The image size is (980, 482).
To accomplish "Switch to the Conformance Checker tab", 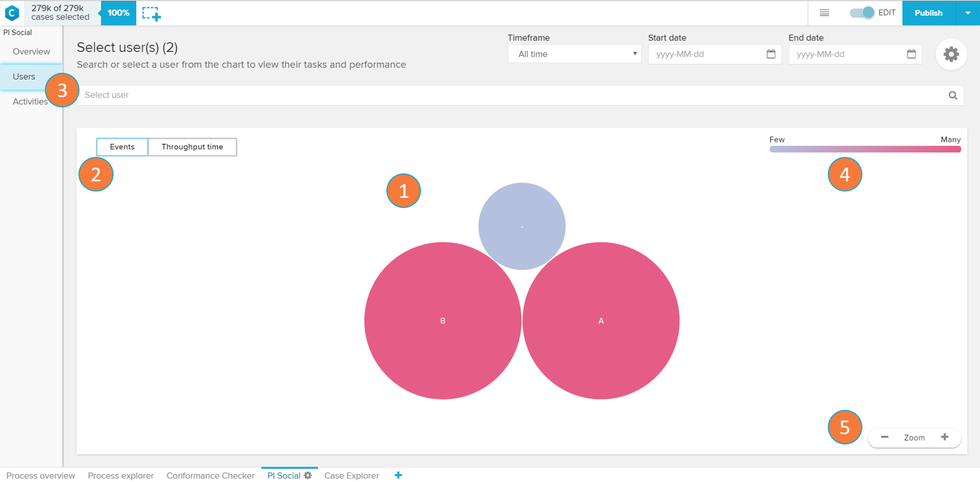I will [x=210, y=476].
